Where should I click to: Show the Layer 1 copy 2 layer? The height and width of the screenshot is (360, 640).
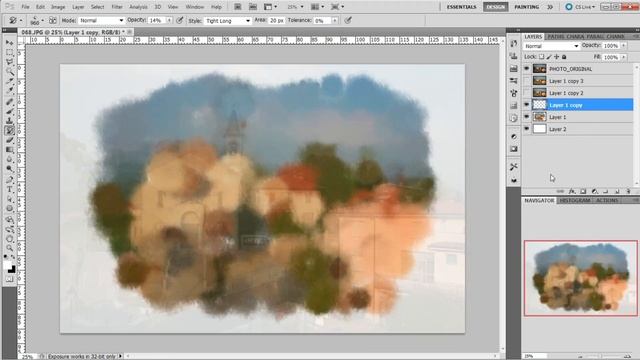(x=527, y=93)
